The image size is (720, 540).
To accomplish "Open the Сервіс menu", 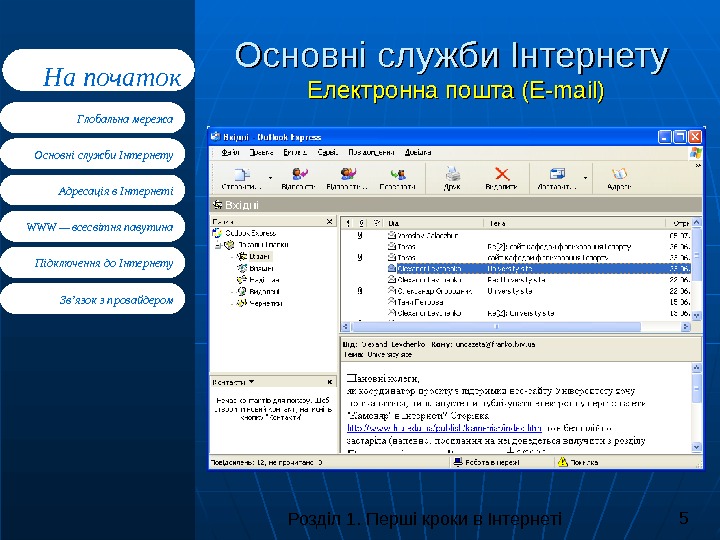I will point(327,152).
